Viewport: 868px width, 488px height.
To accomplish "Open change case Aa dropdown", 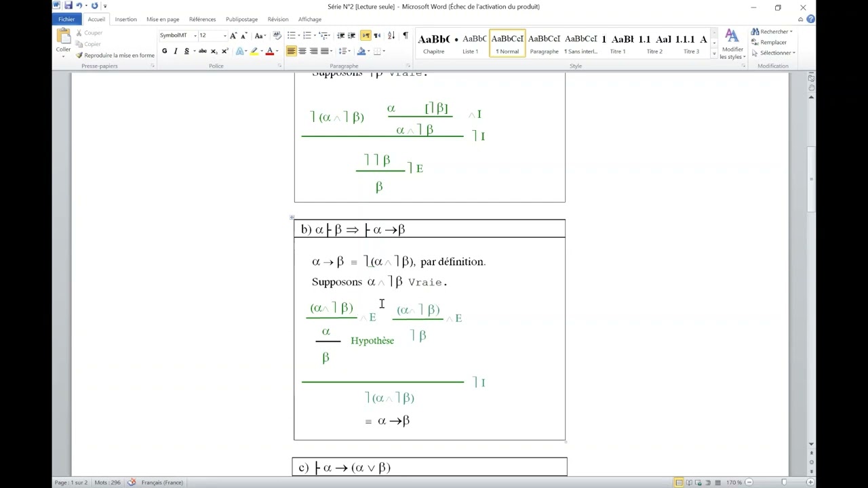I will point(260,35).
